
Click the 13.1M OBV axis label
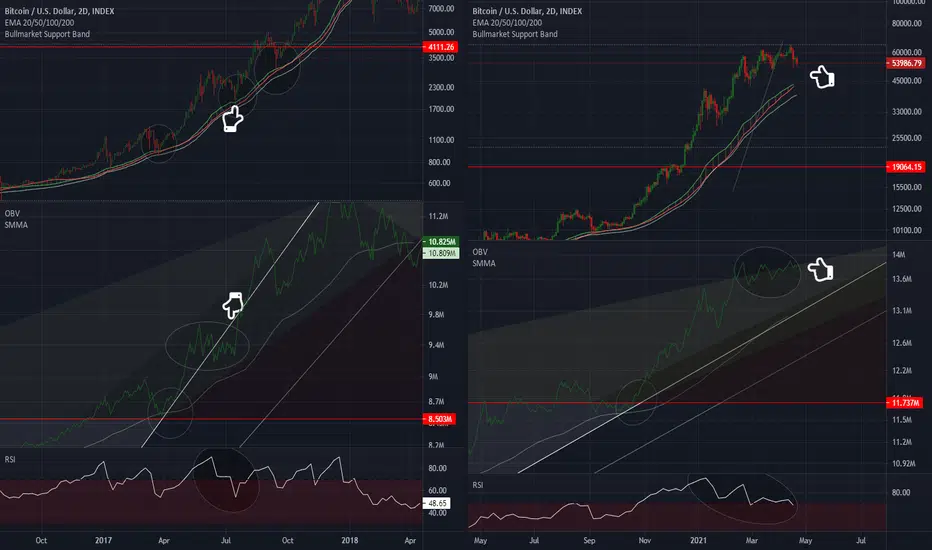[902, 310]
